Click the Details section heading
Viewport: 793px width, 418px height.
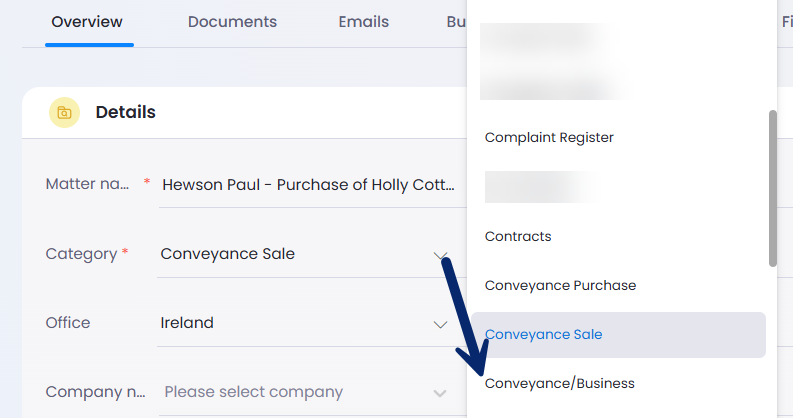[125, 112]
